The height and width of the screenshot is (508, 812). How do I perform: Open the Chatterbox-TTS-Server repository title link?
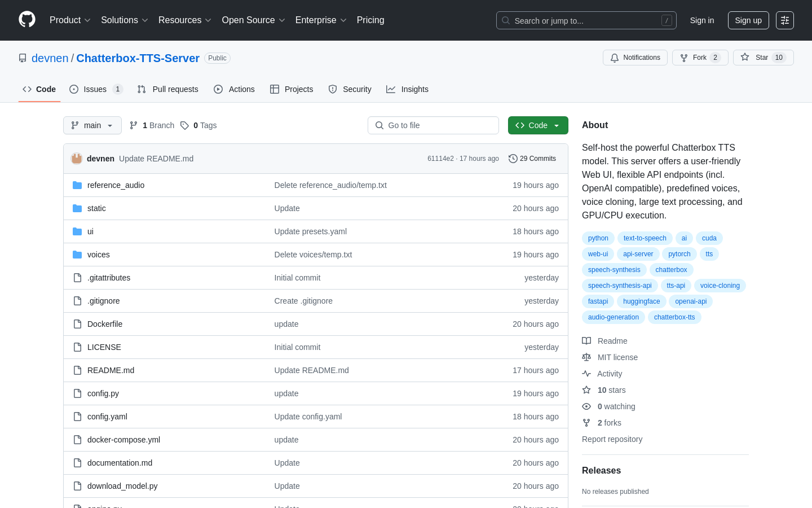(x=138, y=58)
